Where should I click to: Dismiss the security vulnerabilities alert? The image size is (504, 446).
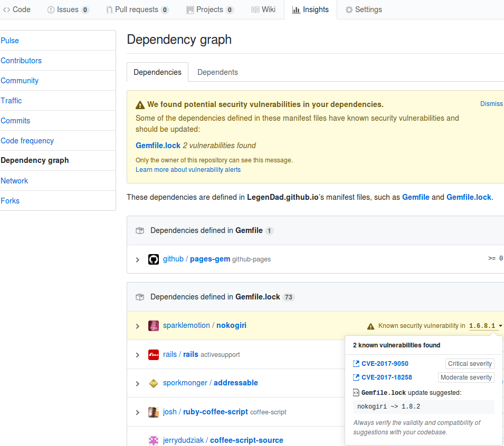pyautogui.click(x=491, y=104)
